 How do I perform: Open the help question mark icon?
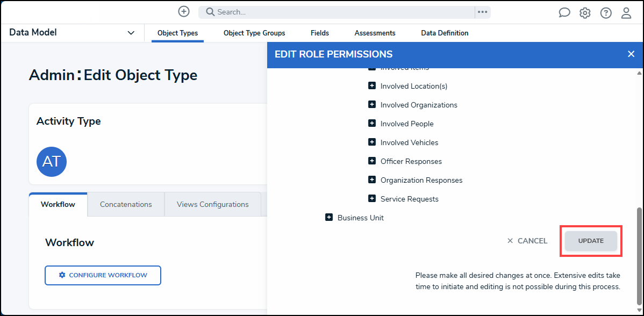[x=606, y=13]
